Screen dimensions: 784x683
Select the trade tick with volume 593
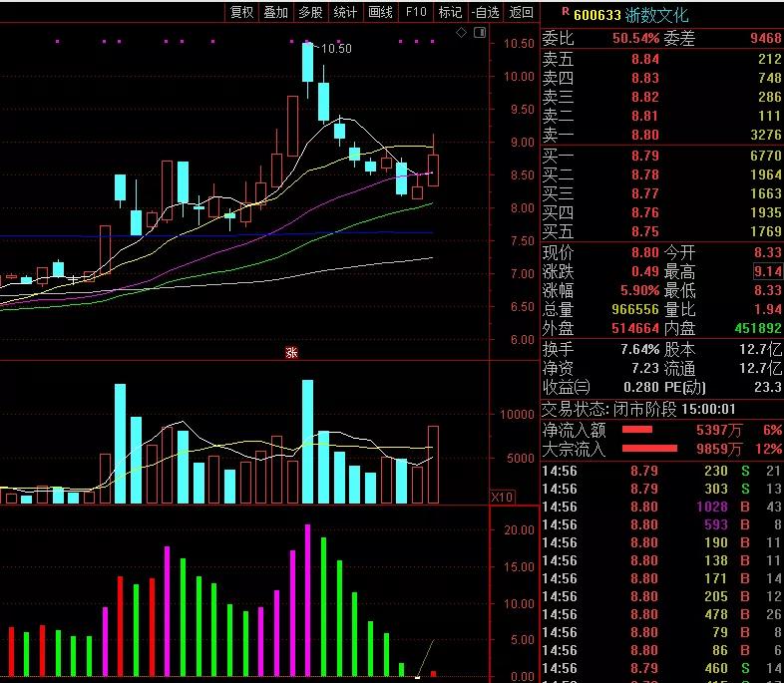[662, 525]
